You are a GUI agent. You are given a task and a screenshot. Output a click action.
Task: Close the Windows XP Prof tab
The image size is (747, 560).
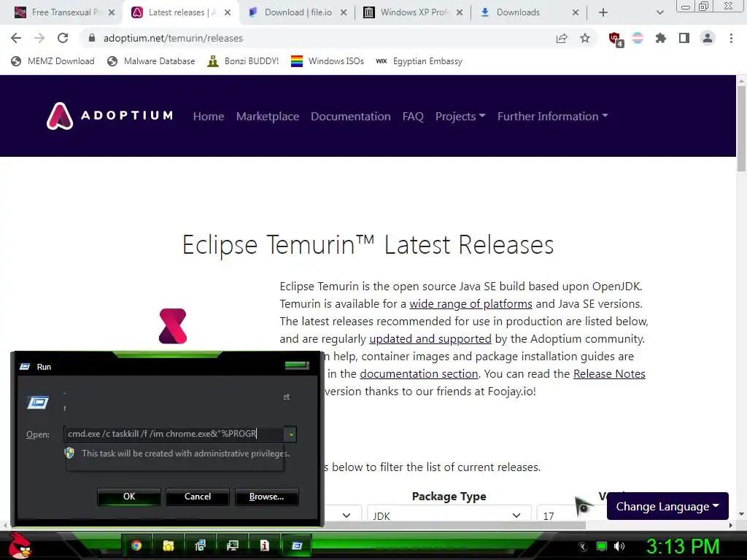tap(460, 12)
